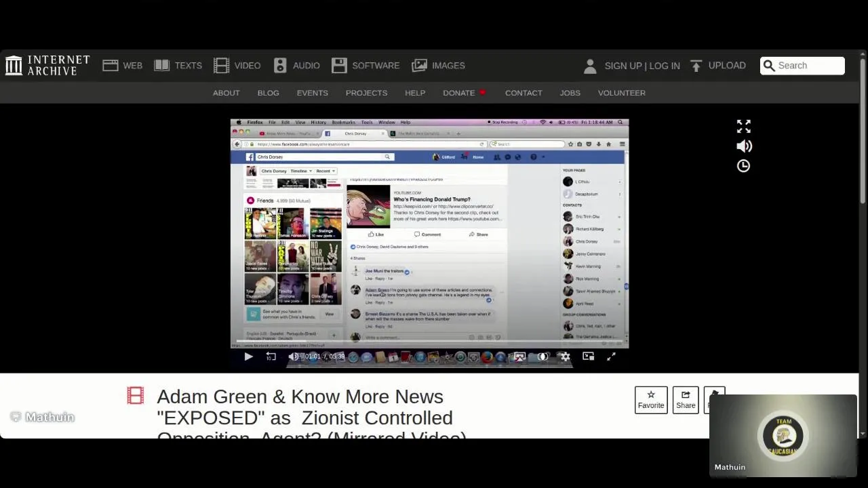Go to the BLOG page
Viewport: 868px width, 488px height.
pos(268,93)
